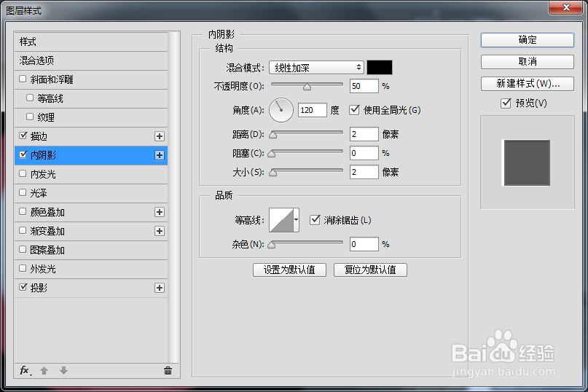This screenshot has width=588, height=392.
Task: Enable the 纹理 checkbox
Action: (x=30, y=117)
